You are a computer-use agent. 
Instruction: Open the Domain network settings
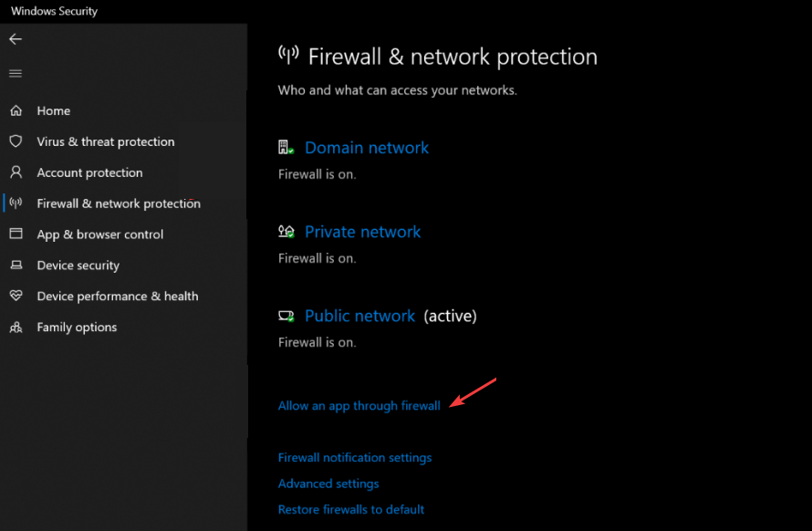pyautogui.click(x=367, y=148)
